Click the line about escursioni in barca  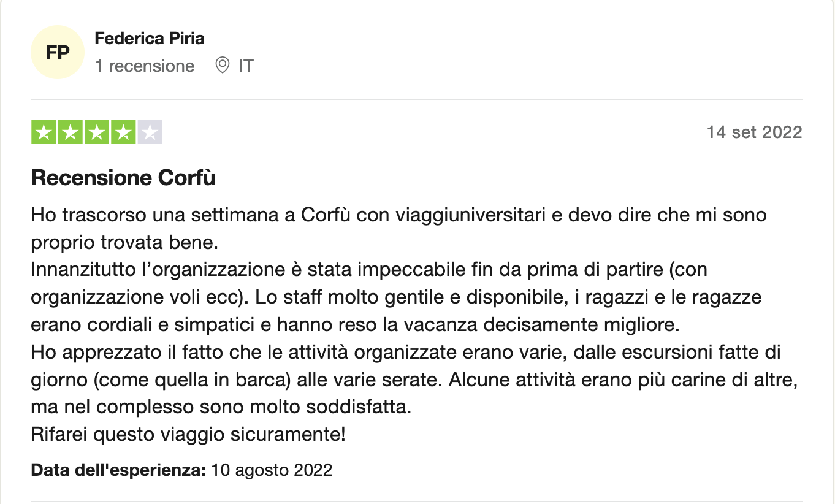[x=414, y=379]
